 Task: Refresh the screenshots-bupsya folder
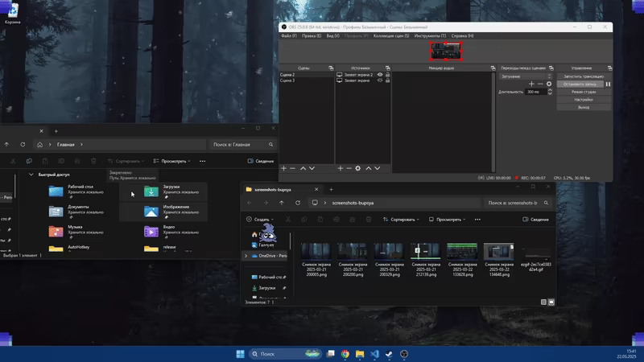coord(298,203)
